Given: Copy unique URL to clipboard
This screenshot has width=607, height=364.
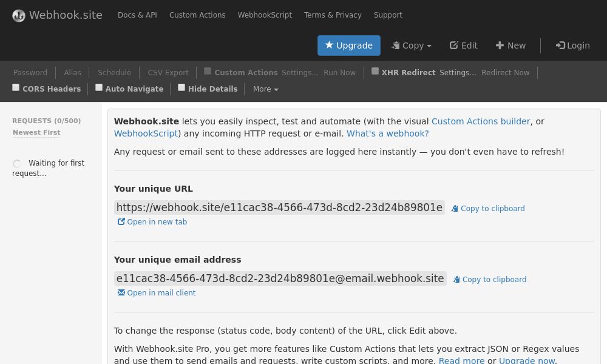Looking at the screenshot, I should [488, 209].
